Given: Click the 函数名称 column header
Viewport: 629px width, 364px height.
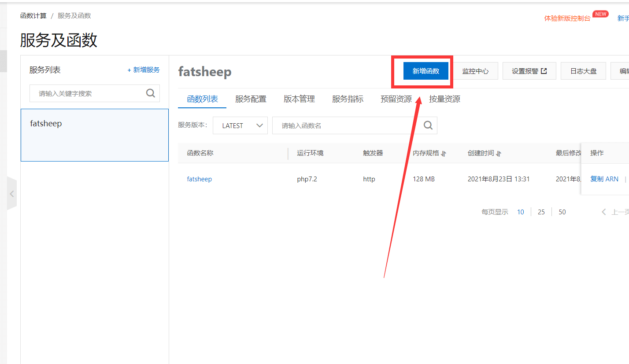Looking at the screenshot, I should [200, 153].
